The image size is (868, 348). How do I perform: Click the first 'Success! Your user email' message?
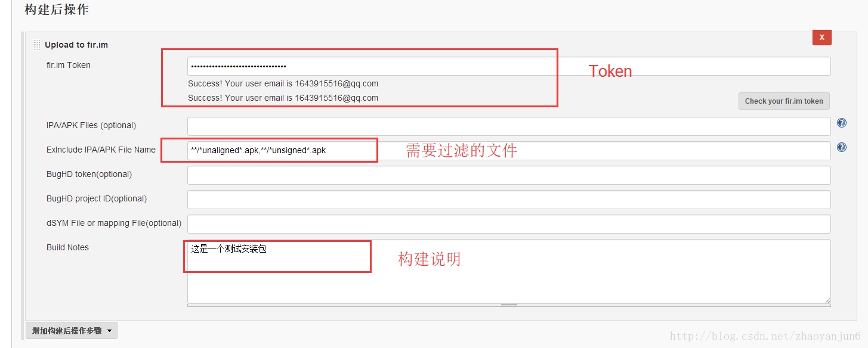(283, 83)
